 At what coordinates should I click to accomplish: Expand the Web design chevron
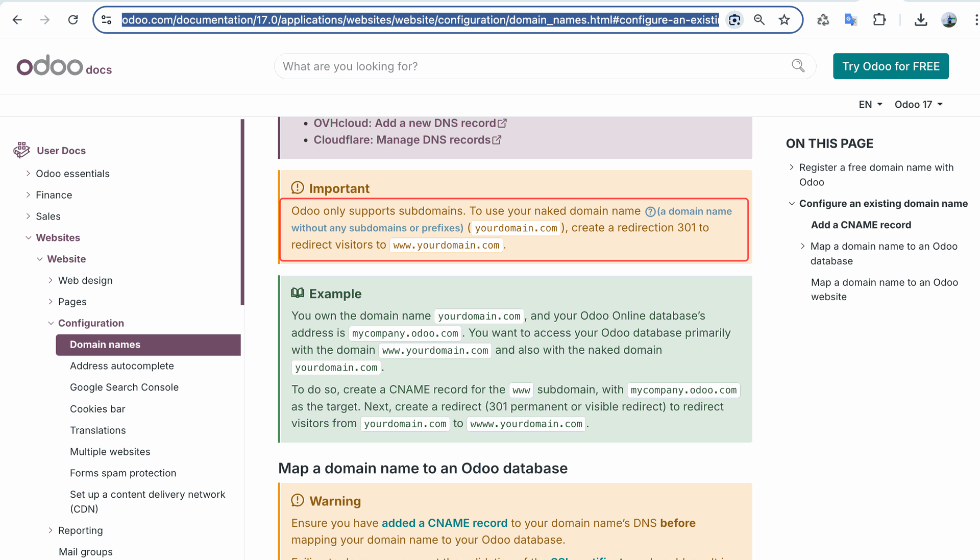pyautogui.click(x=51, y=280)
